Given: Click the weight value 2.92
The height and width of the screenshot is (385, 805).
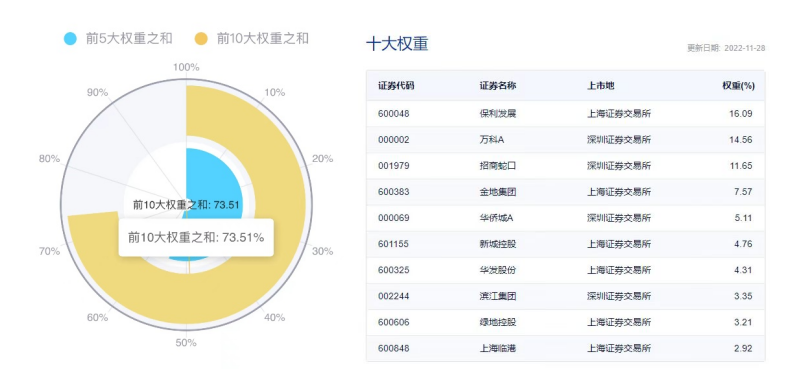Looking at the screenshot, I should pyautogui.click(x=743, y=349).
